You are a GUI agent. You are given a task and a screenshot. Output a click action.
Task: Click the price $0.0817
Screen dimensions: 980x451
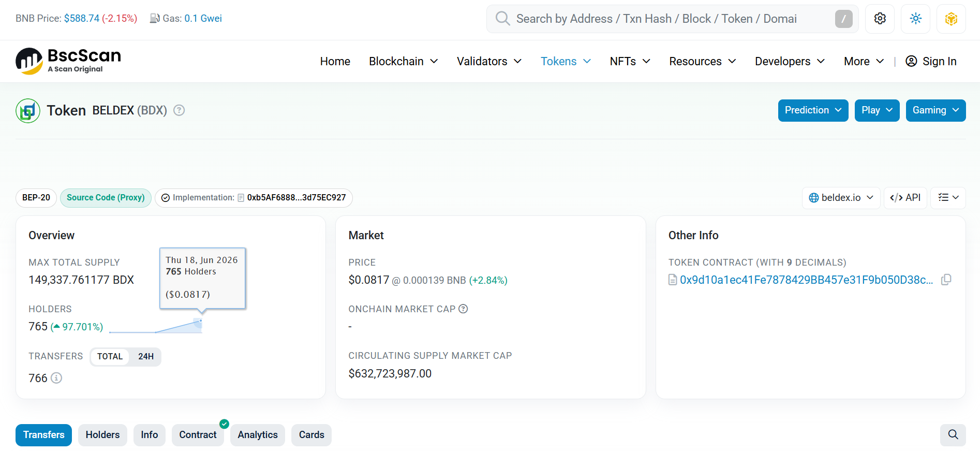[x=369, y=280]
